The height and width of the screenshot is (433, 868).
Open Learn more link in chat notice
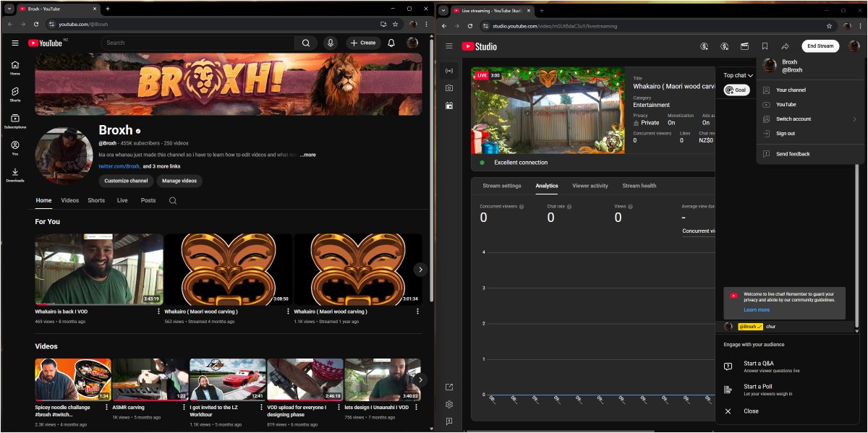pyautogui.click(x=757, y=310)
